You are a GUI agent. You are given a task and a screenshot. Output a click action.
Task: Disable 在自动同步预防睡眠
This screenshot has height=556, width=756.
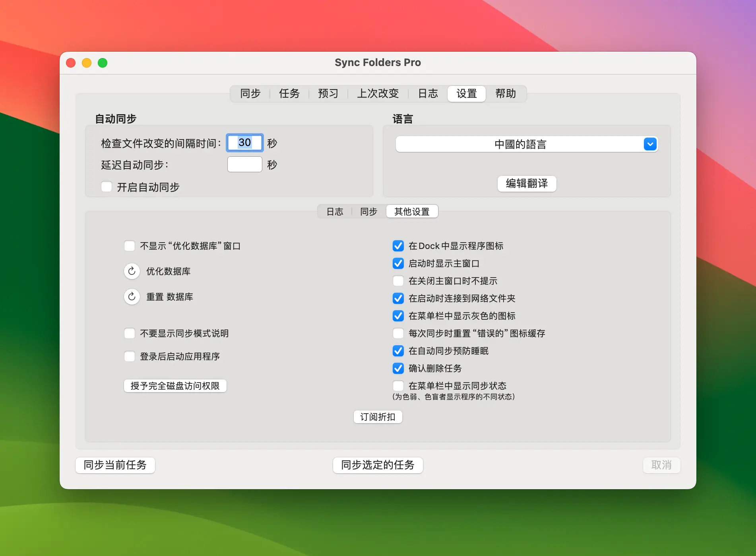tap(398, 351)
